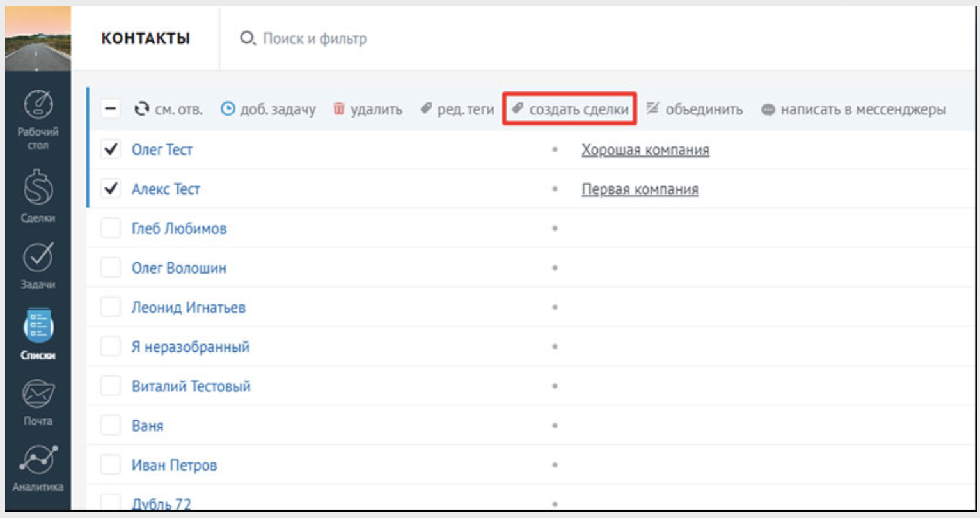This screenshot has height=518, width=980.
Task: Click ред. теги edit tags action
Action: [x=457, y=109]
